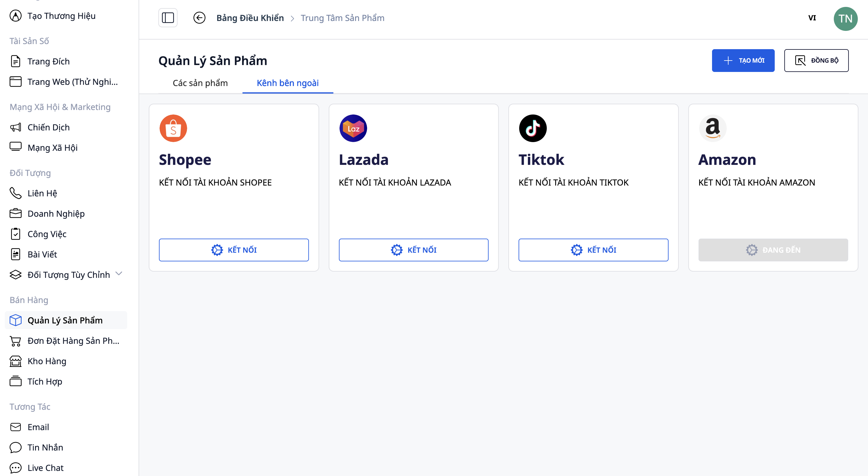Click the TẠO MỚI button

pos(743,61)
